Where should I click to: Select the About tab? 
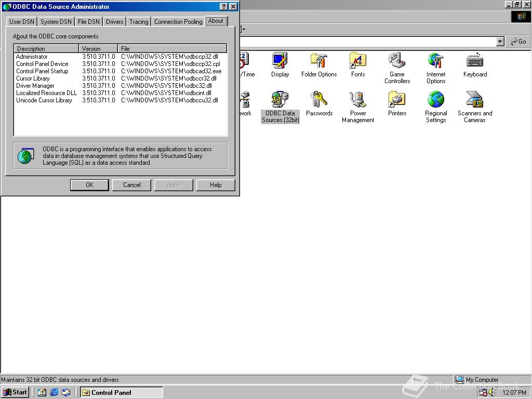pyautogui.click(x=216, y=21)
